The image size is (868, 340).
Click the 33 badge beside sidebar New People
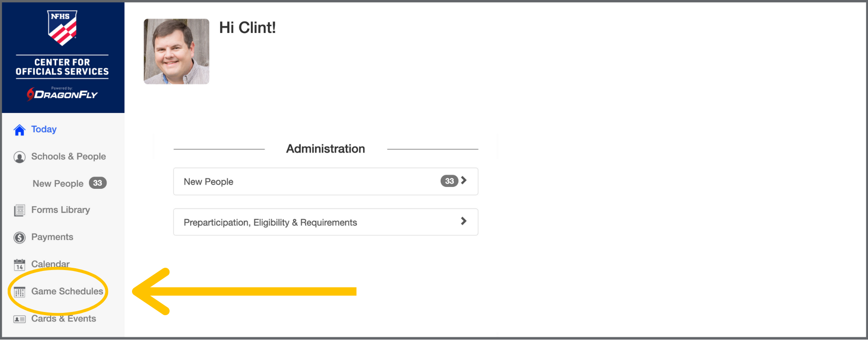98,183
